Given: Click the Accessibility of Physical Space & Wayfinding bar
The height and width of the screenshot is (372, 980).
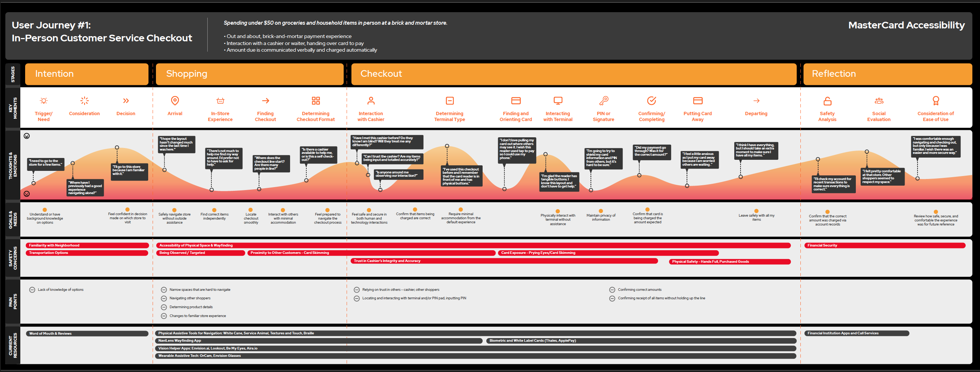Looking at the screenshot, I should [x=473, y=245].
